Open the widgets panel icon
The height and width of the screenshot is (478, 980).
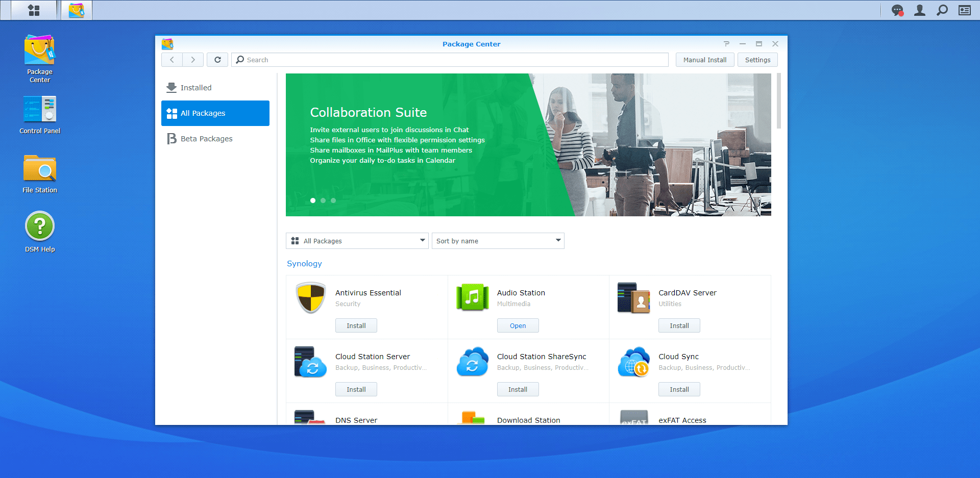tap(964, 10)
